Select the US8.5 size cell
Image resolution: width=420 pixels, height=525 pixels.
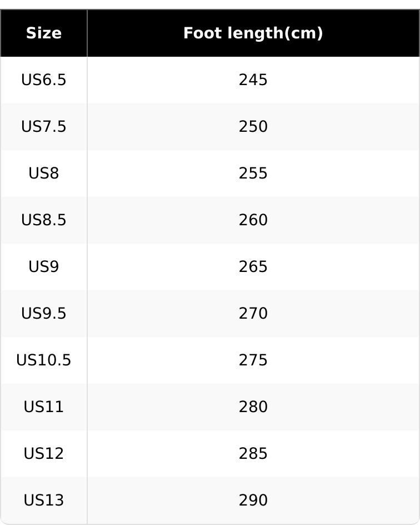tap(43, 220)
